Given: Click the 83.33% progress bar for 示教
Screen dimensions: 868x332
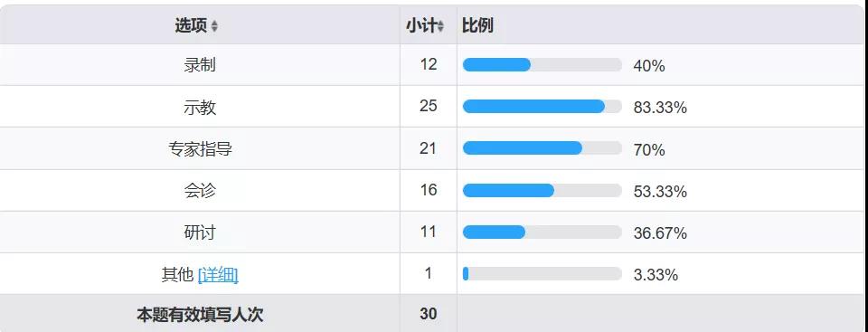Looking at the screenshot, I should (542, 107).
